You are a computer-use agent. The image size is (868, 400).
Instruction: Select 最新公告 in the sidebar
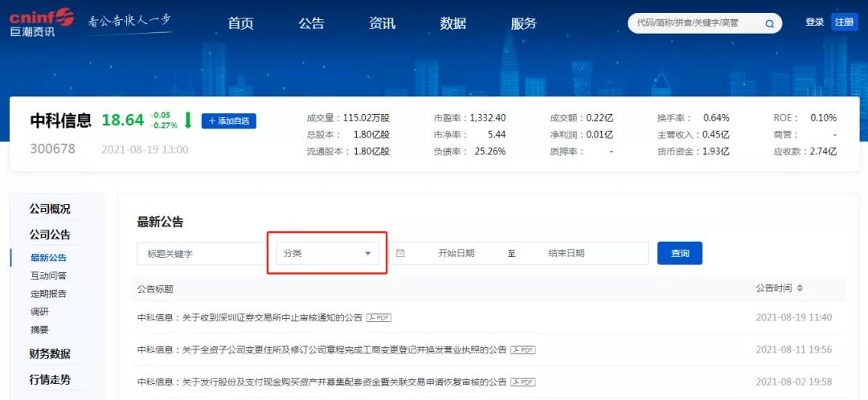48,258
